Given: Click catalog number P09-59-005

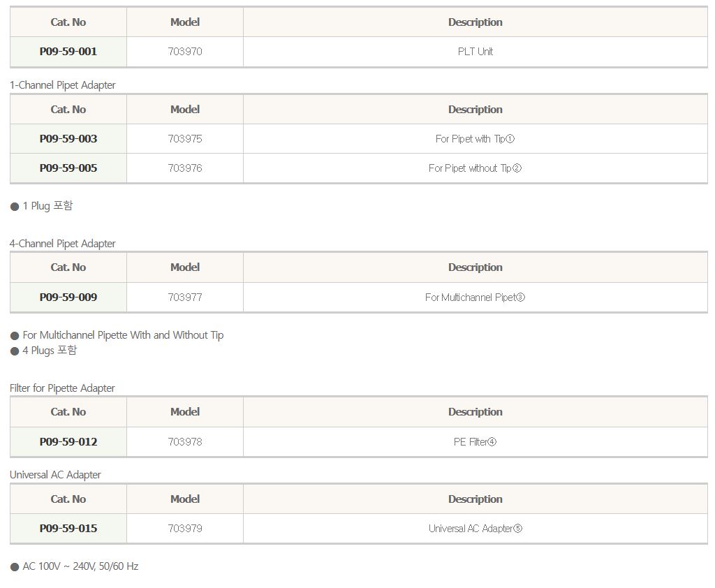Looking at the screenshot, I should 68,168.
